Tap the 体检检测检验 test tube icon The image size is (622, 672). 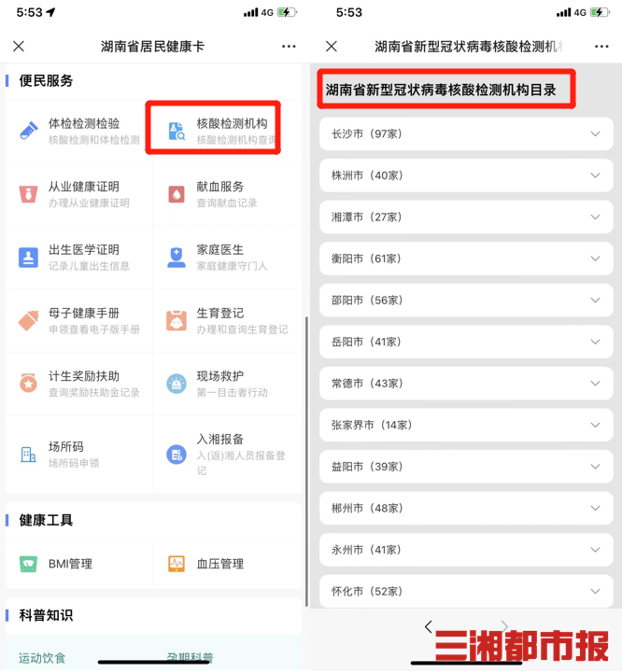(29, 132)
